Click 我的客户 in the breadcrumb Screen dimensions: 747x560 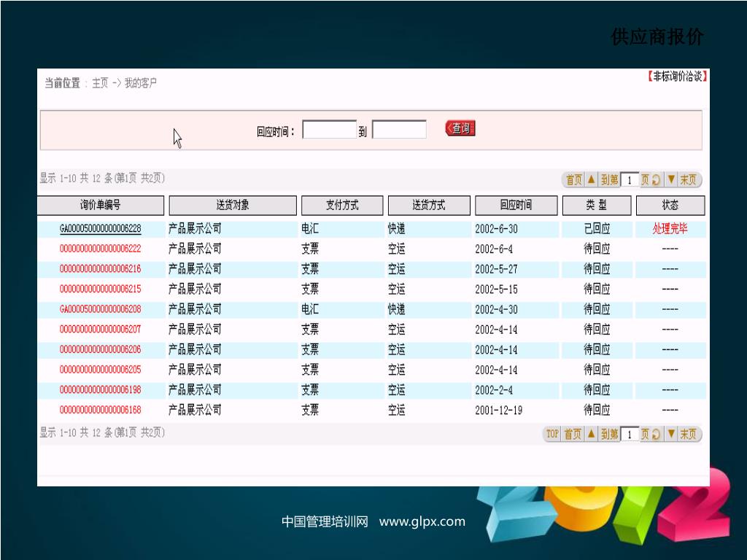141,83
